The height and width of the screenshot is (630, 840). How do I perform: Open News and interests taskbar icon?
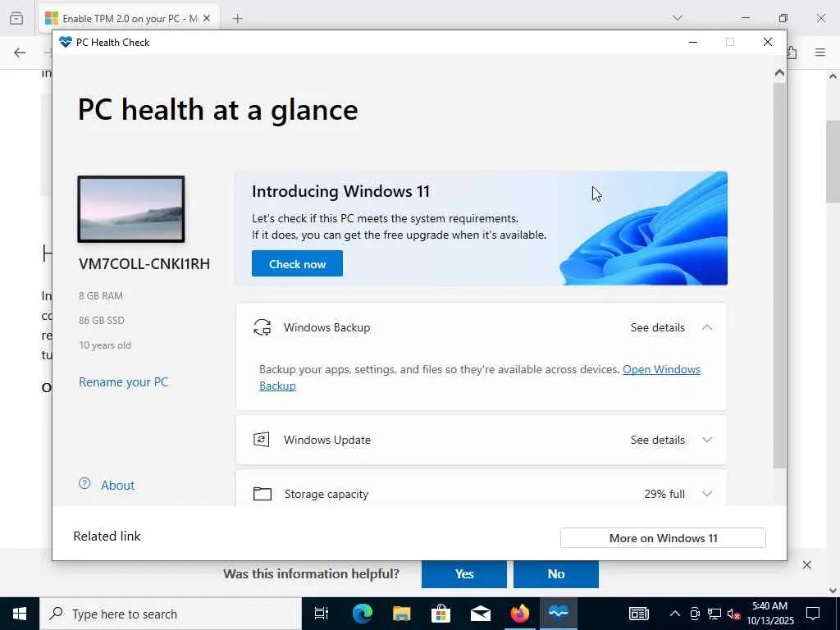click(x=638, y=614)
